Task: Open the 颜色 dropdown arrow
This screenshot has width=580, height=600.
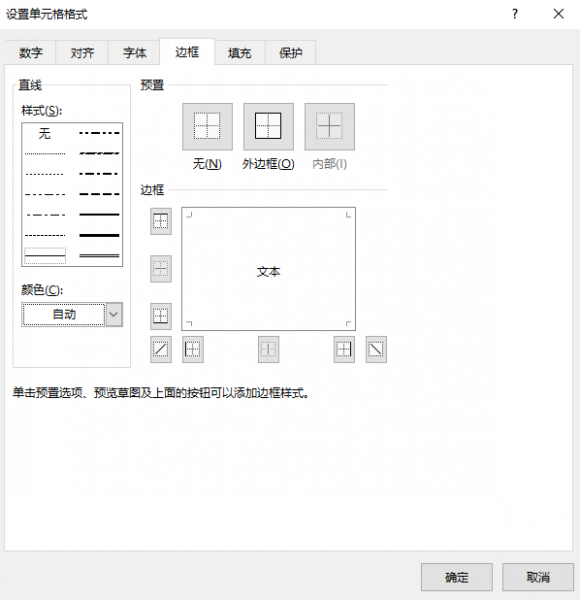Action: (114, 315)
